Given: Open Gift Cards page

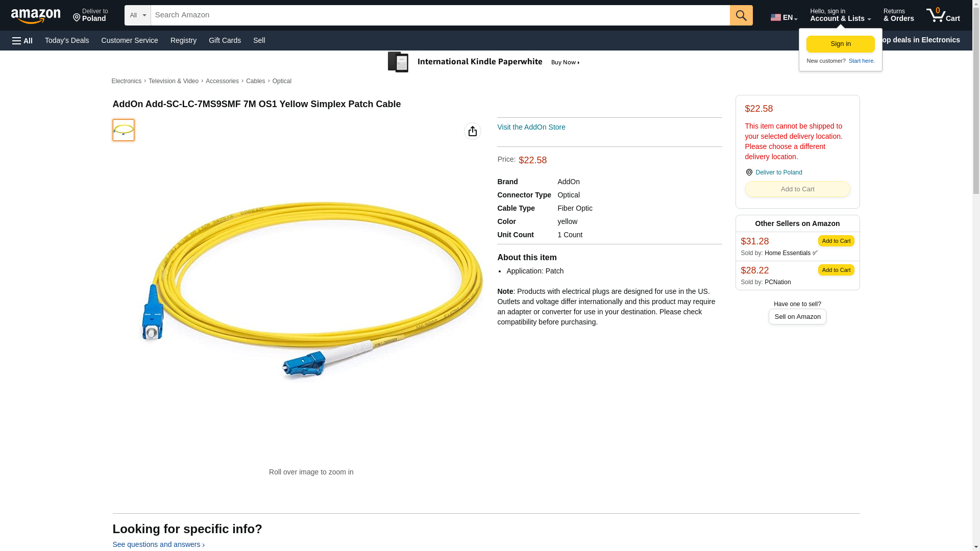Looking at the screenshot, I should click(225, 40).
